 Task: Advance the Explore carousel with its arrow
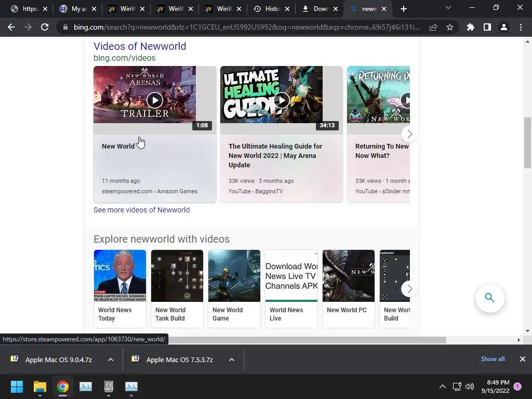click(x=409, y=289)
